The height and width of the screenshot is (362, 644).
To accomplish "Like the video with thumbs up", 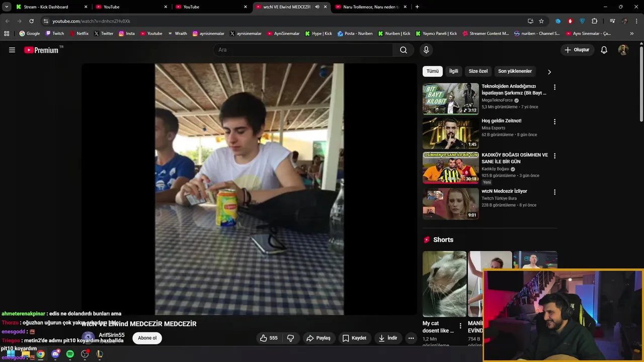I will (x=269, y=338).
